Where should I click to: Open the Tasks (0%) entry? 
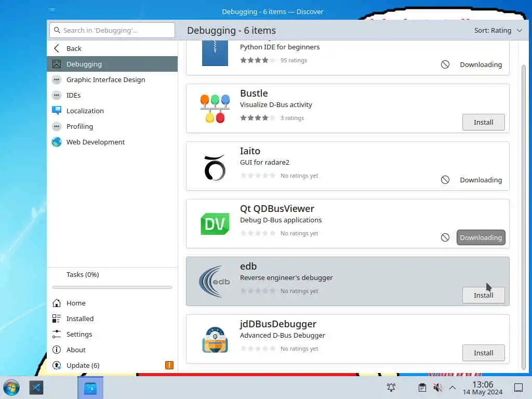(x=112, y=274)
